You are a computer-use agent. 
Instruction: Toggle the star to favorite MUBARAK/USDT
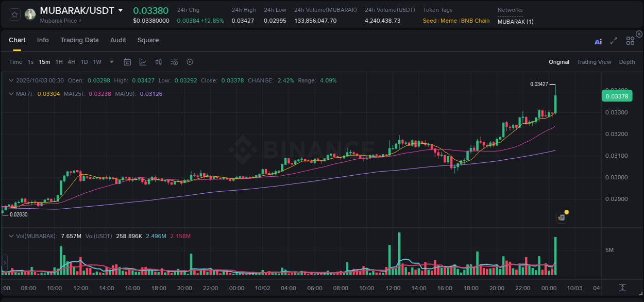click(14, 14)
